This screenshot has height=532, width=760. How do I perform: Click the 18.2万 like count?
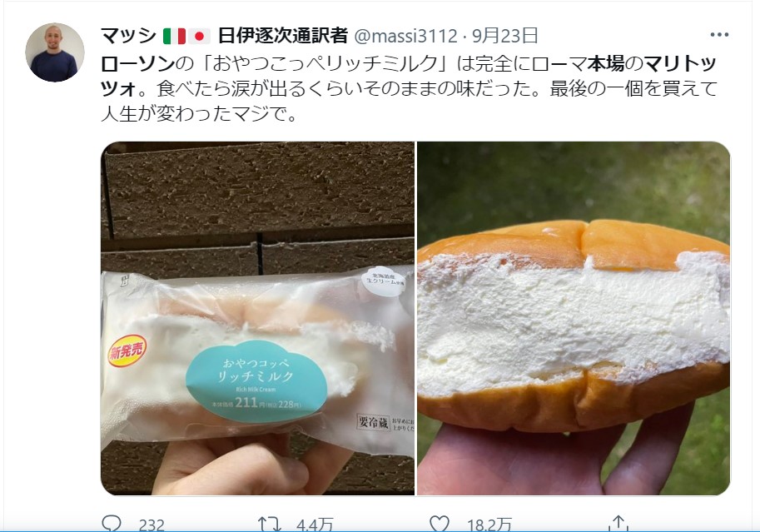pos(489,525)
